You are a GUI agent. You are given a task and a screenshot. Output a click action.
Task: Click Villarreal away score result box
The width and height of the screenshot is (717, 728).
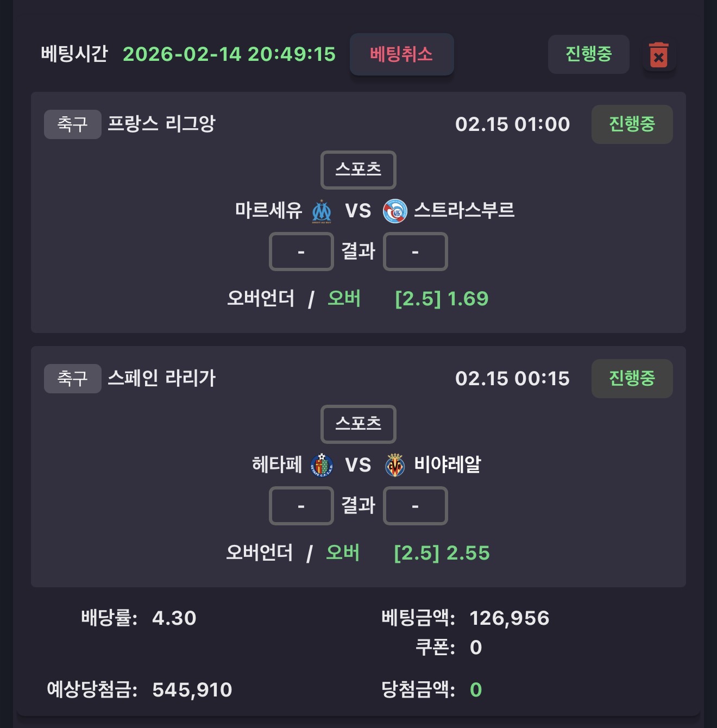tap(415, 506)
